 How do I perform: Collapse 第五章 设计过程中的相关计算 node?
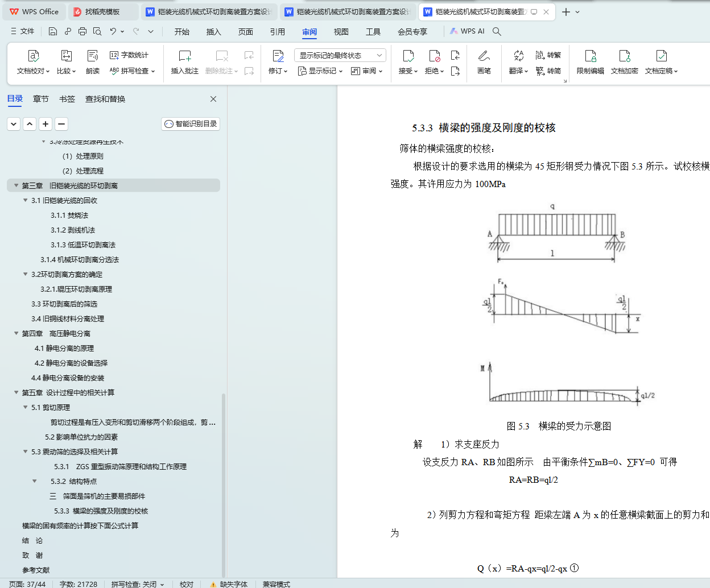click(16, 392)
